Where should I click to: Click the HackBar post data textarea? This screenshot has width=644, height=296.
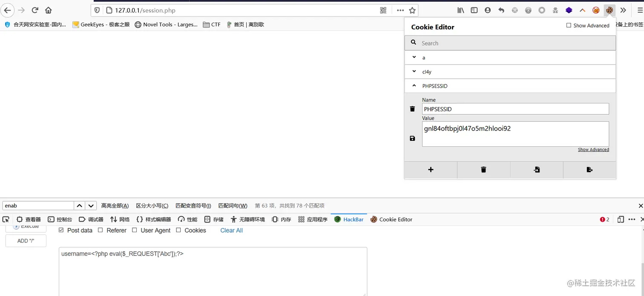click(213, 271)
